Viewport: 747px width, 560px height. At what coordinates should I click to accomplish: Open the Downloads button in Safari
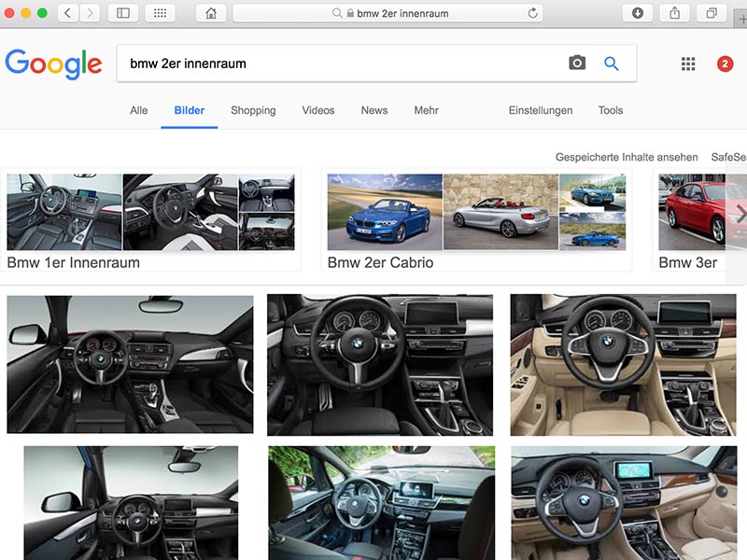point(638,13)
